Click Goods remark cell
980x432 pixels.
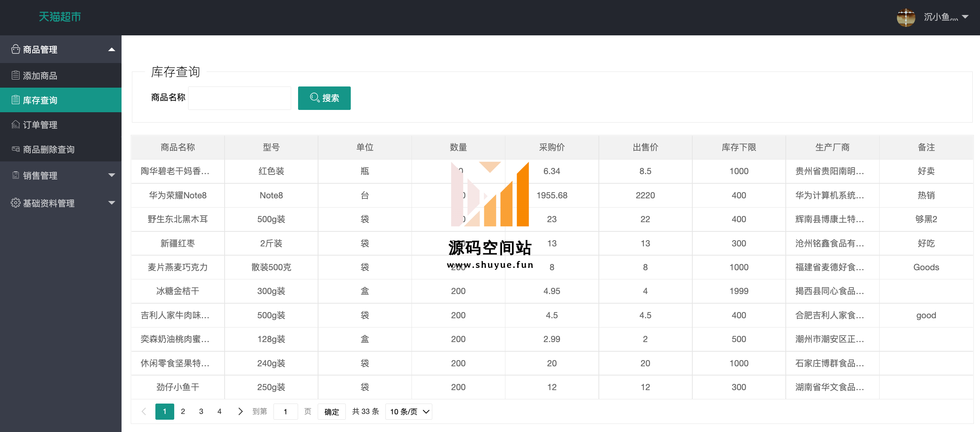926,267
